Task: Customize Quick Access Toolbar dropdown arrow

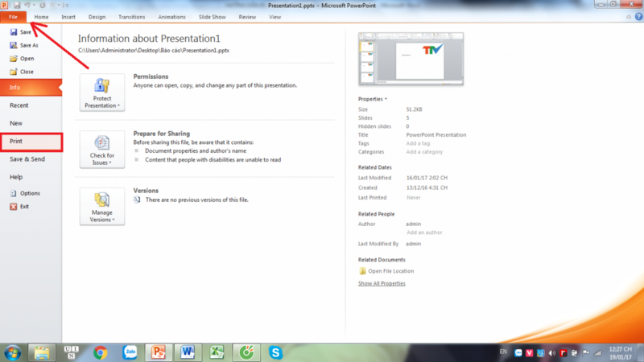Action: click(66, 6)
